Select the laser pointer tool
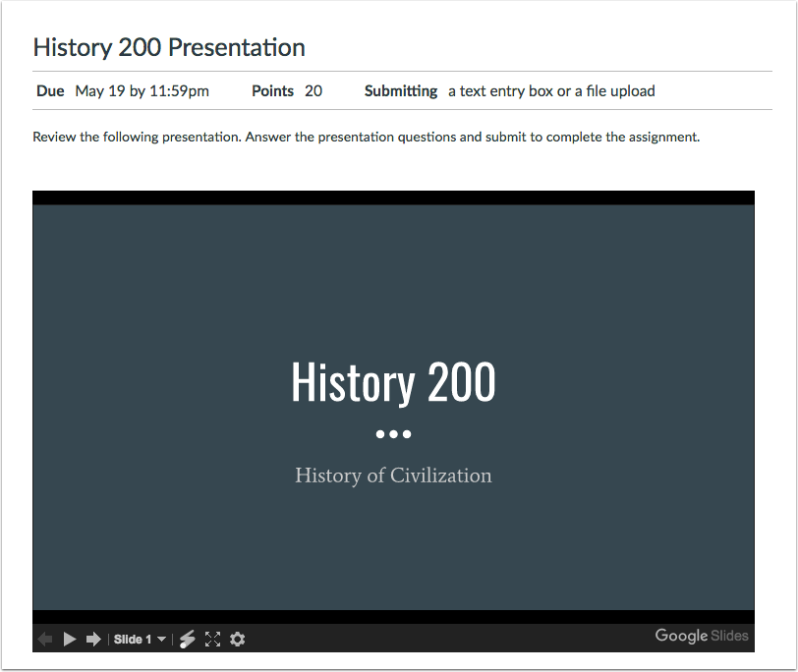The height and width of the screenshot is (672, 798). (x=188, y=639)
